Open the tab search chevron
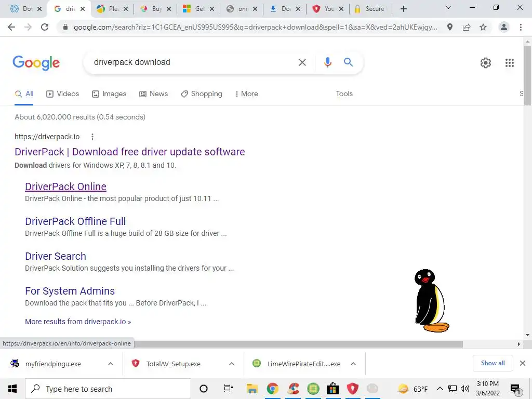532x399 pixels. click(448, 7)
